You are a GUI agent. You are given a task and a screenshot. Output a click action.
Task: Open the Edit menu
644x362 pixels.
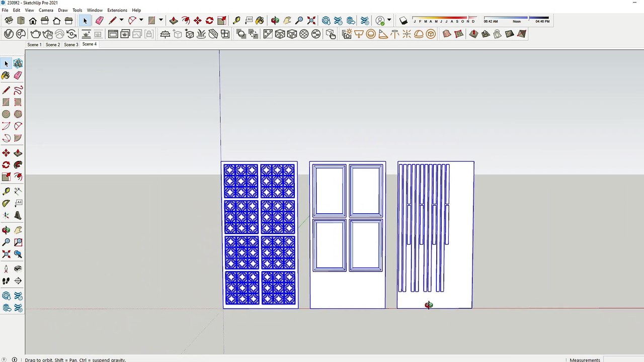tap(17, 10)
